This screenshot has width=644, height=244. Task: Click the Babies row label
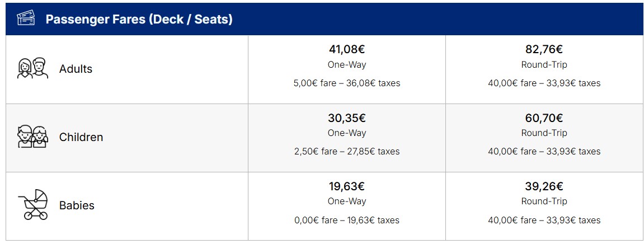pyautogui.click(x=77, y=205)
